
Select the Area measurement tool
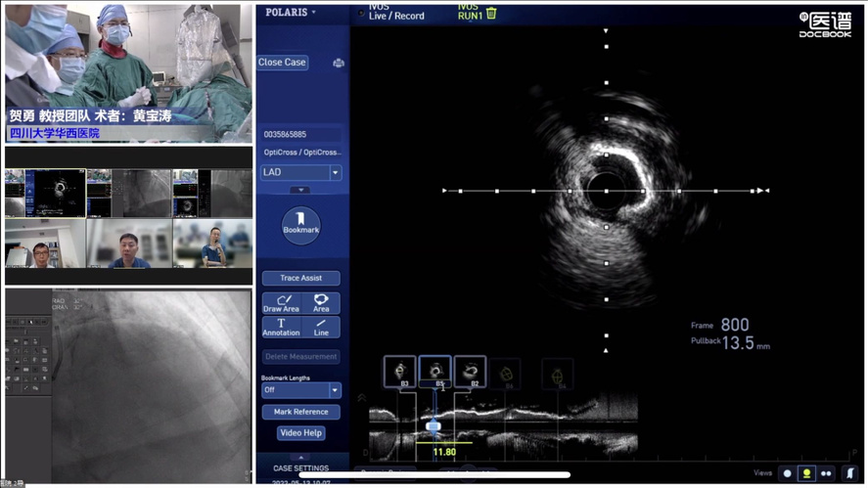pyautogui.click(x=321, y=303)
